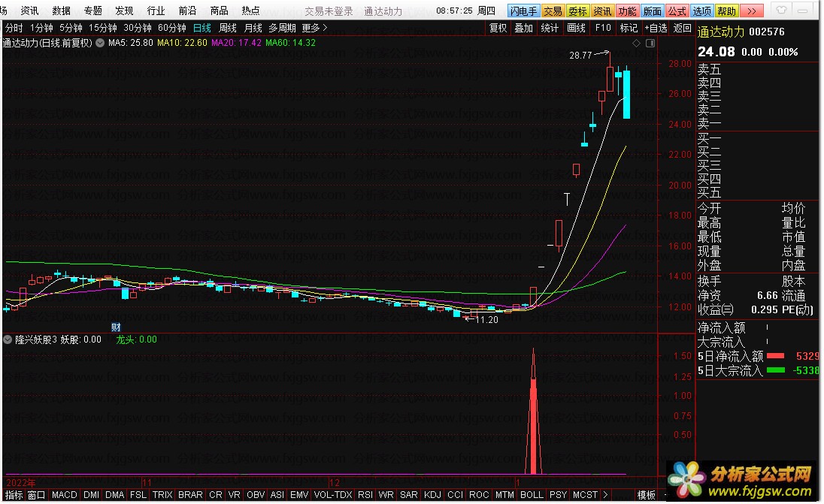Switch to 1分钟 period

(41, 28)
